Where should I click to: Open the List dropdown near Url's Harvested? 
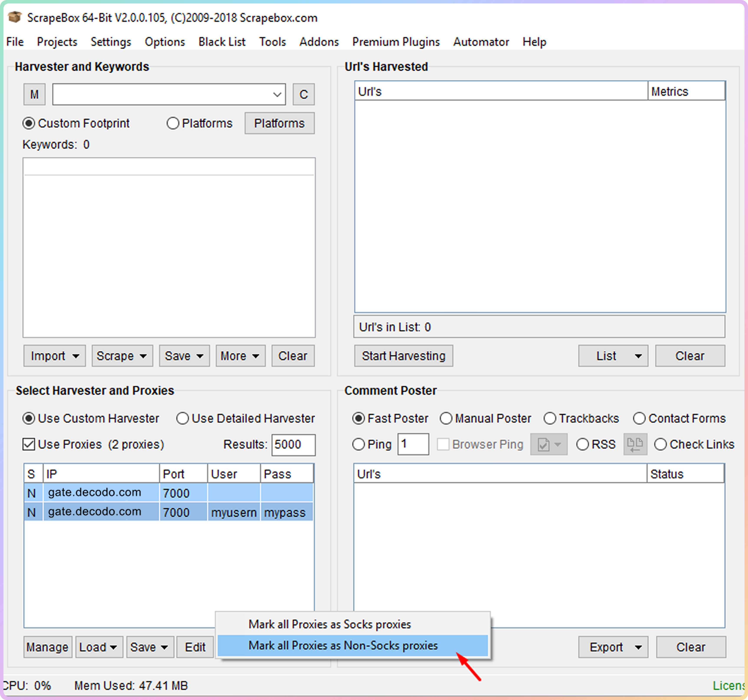[613, 355]
